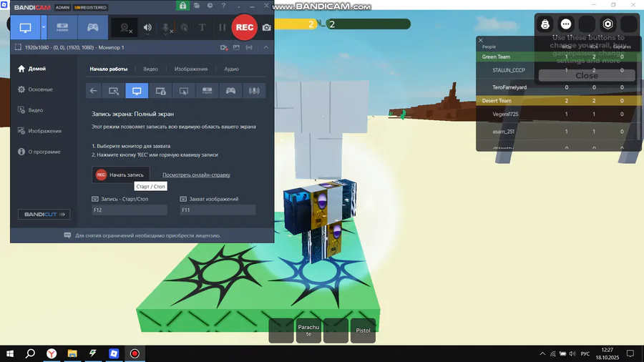Switch to game recording mode gamepad icon

click(x=93, y=27)
